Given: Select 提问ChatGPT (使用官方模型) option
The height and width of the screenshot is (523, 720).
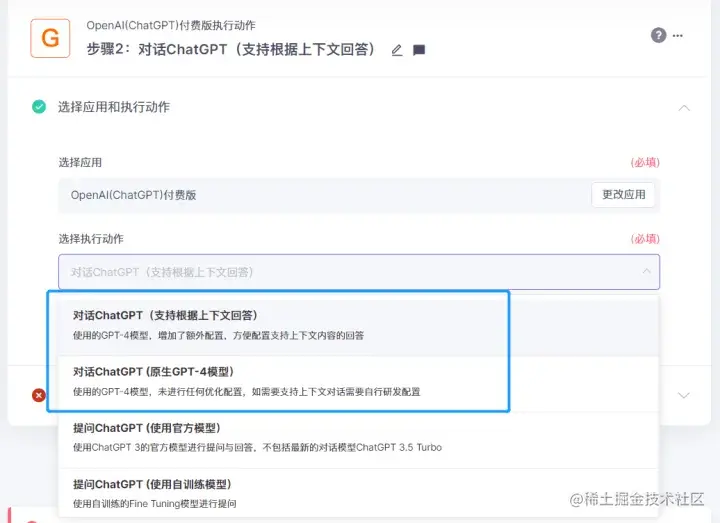Looking at the screenshot, I should (359, 438).
